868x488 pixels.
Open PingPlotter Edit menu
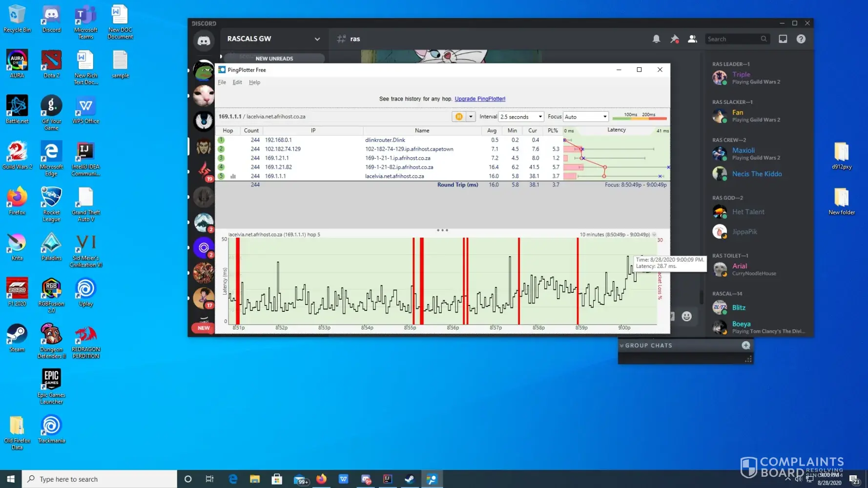237,82
